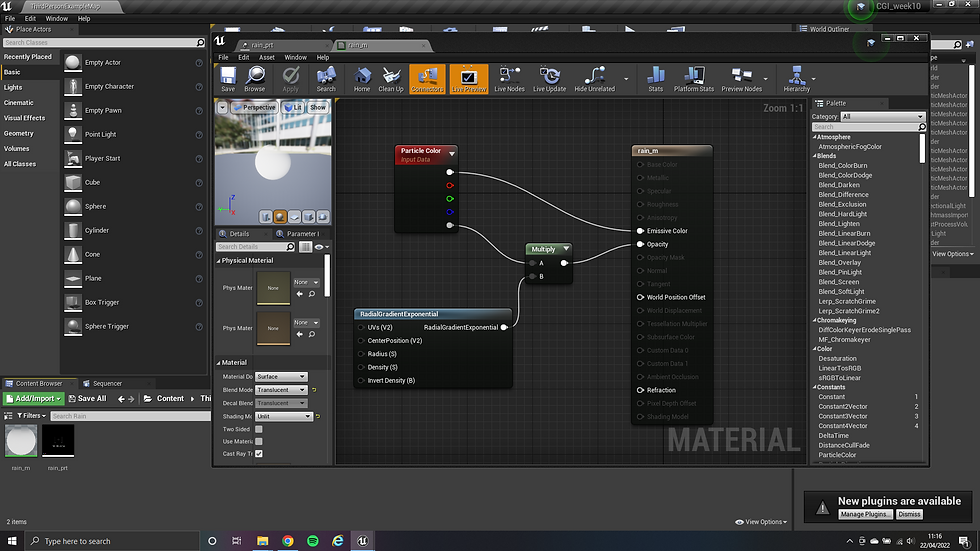This screenshot has height=551, width=980.
Task: Open the Blend Mode Translucent dropdown
Action: [281, 390]
